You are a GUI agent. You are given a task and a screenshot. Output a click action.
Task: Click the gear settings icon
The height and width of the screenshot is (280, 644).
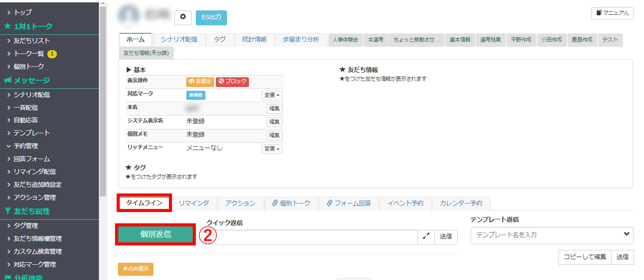[183, 17]
